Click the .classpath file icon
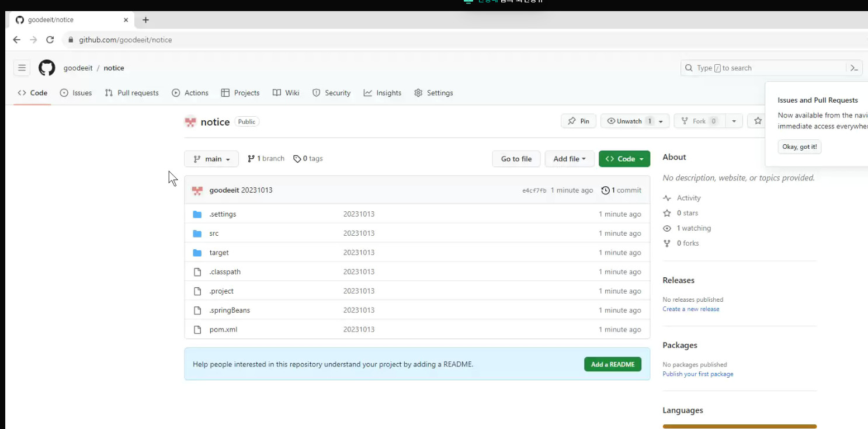This screenshot has width=868, height=429. (x=197, y=272)
